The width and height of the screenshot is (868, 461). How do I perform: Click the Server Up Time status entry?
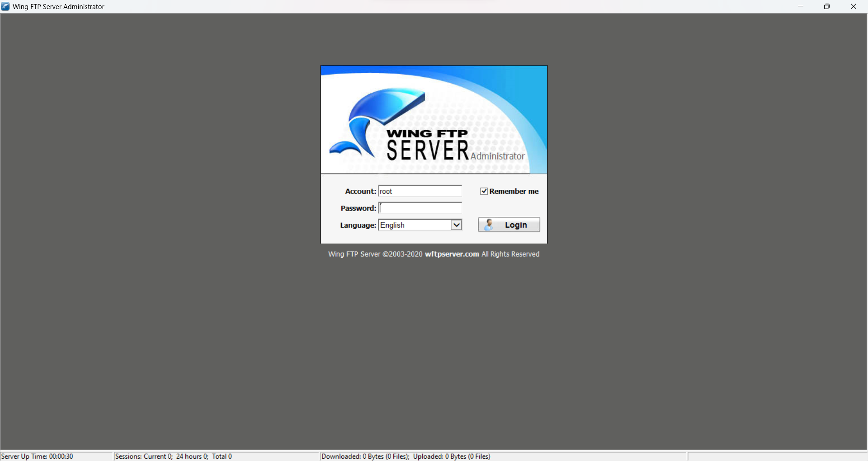[37, 456]
